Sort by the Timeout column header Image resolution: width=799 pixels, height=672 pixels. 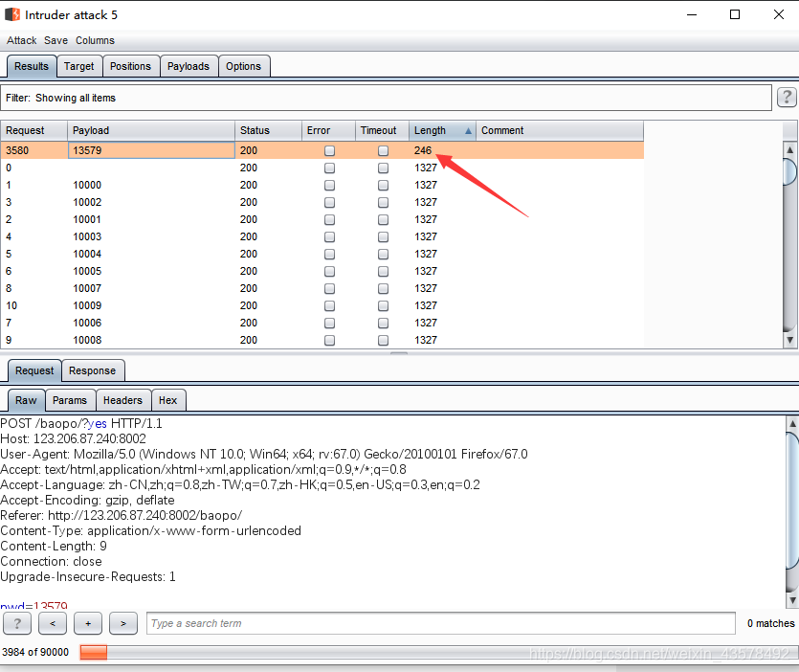382,130
